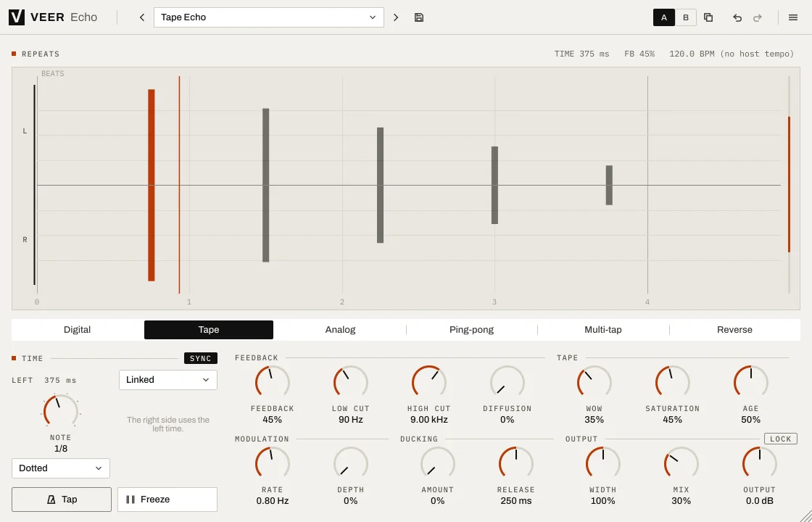Image resolution: width=812 pixels, height=522 pixels.
Task: Click the undo arrow icon
Action: (737, 17)
